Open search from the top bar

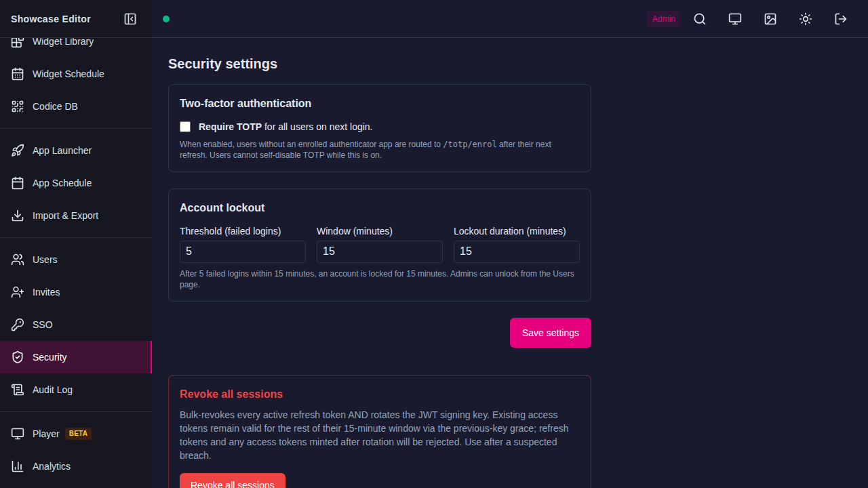700,19
